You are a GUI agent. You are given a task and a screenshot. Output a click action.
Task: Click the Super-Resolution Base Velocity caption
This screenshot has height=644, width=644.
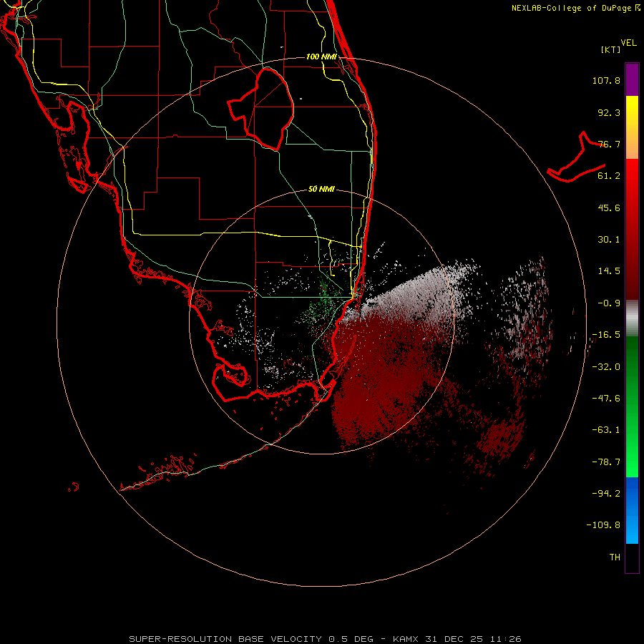pos(325,639)
